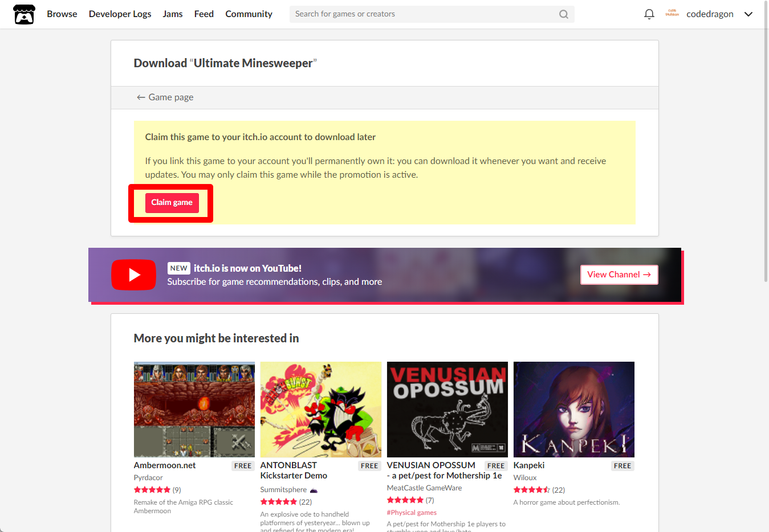Click Ambermoon.net star rating
This screenshot has width=769, height=532.
click(x=152, y=490)
